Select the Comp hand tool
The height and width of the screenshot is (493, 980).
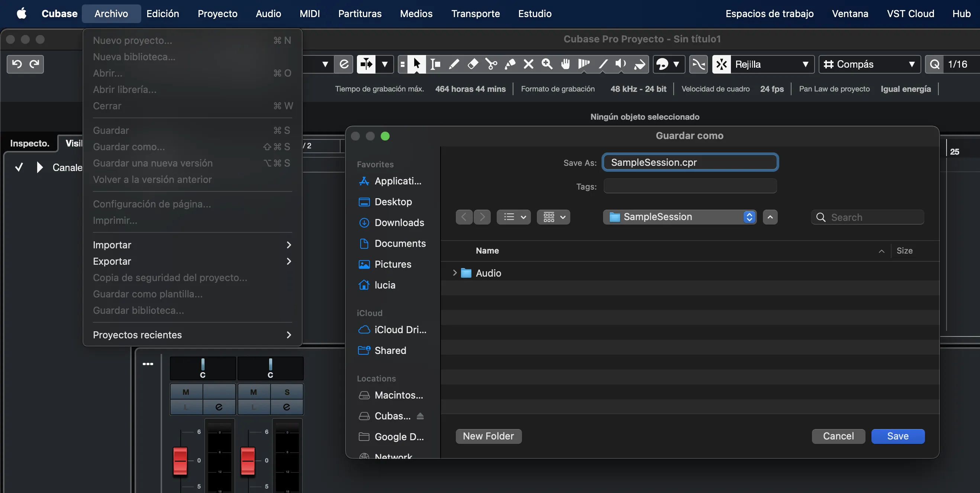click(x=566, y=64)
